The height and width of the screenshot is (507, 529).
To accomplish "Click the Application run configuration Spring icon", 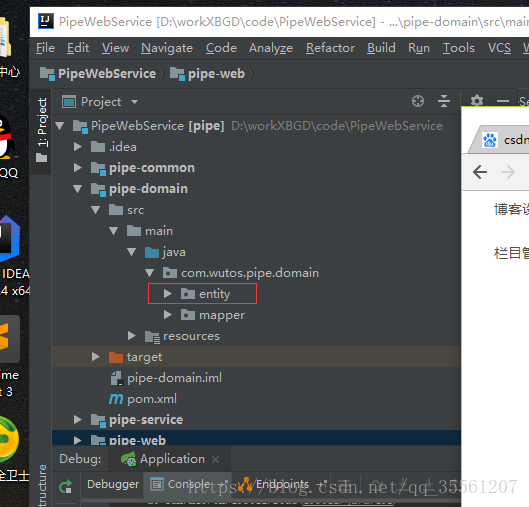I will point(128,459).
